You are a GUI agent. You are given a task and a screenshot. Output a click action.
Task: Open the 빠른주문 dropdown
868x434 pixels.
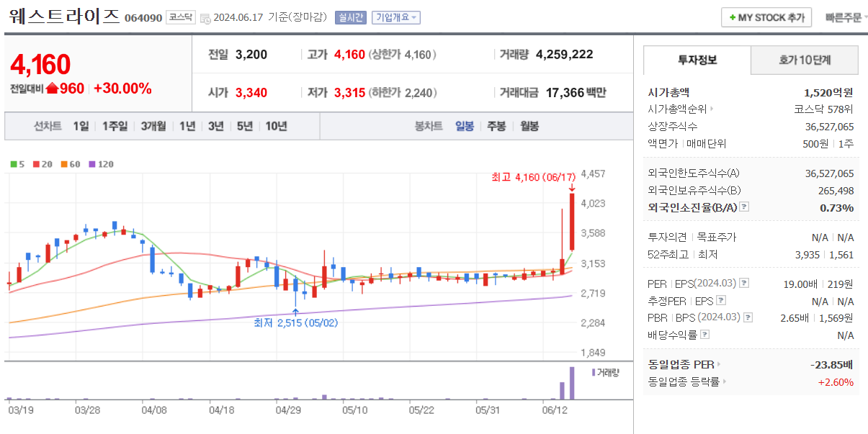(846, 18)
